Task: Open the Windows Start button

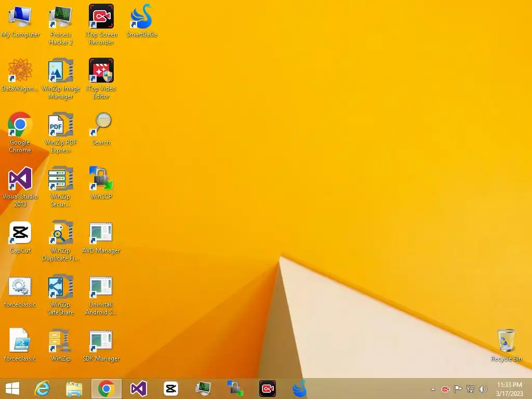Action: [12, 389]
